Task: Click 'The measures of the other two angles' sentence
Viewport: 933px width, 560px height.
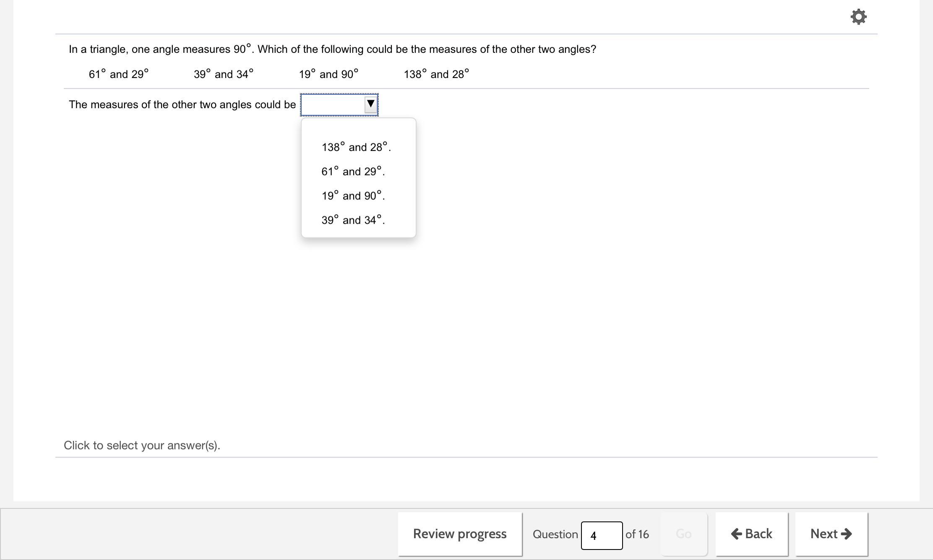Action: pyautogui.click(x=182, y=104)
